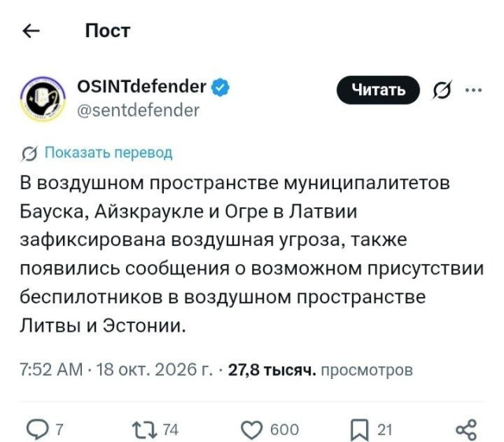
Task: View the 27,8 тысяч просмотров stats
Action: pyautogui.click(x=321, y=370)
